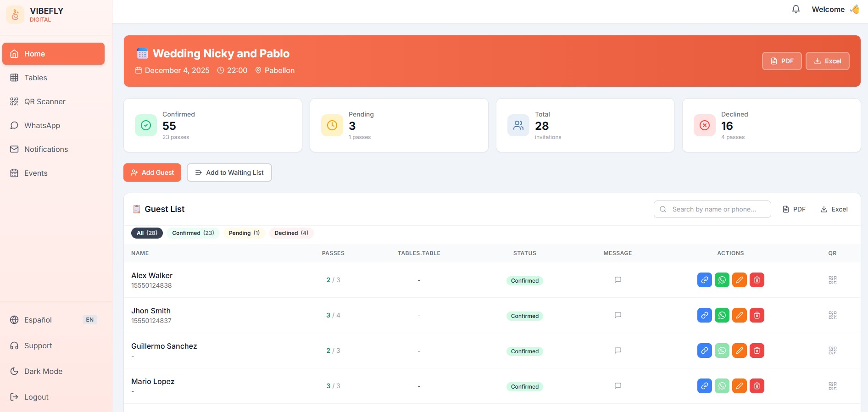Open Notifications in sidebar
The height and width of the screenshot is (412, 868).
53,149
